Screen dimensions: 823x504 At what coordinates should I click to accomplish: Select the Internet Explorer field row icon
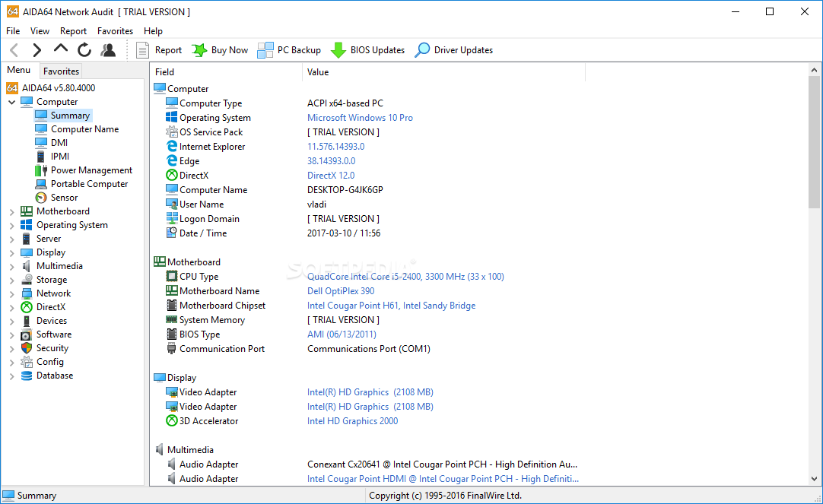[172, 146]
